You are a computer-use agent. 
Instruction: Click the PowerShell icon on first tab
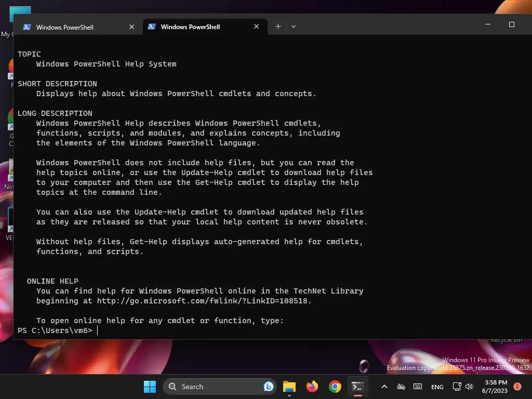click(x=27, y=27)
